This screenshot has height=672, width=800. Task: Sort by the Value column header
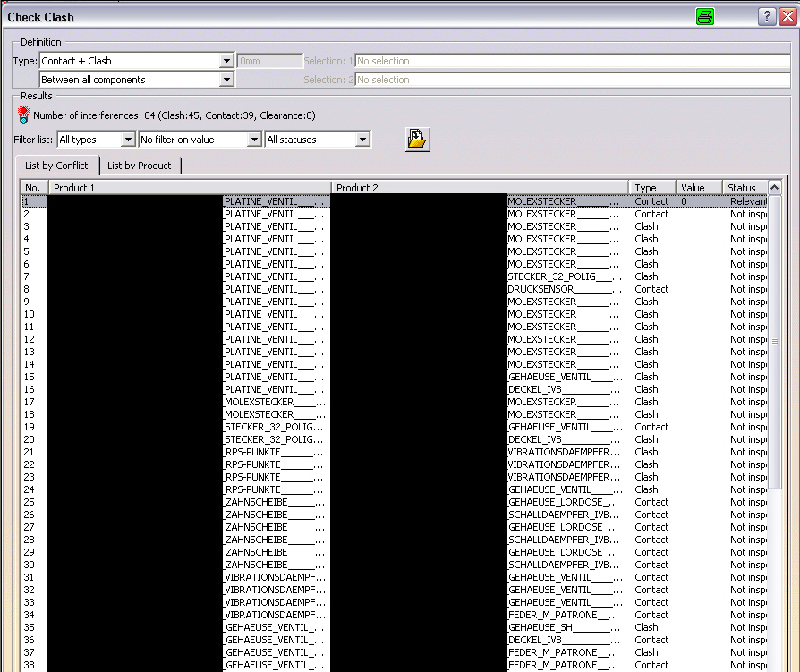(x=699, y=188)
